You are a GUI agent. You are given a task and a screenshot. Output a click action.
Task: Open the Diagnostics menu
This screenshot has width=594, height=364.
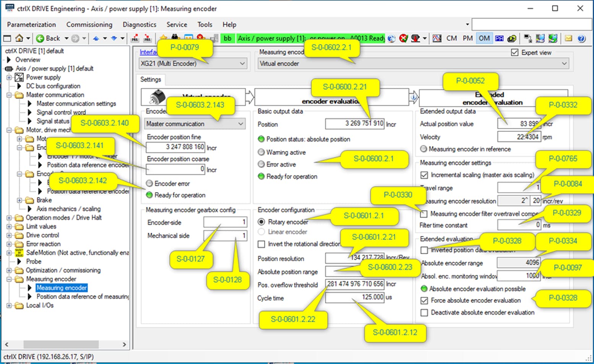pos(139,24)
